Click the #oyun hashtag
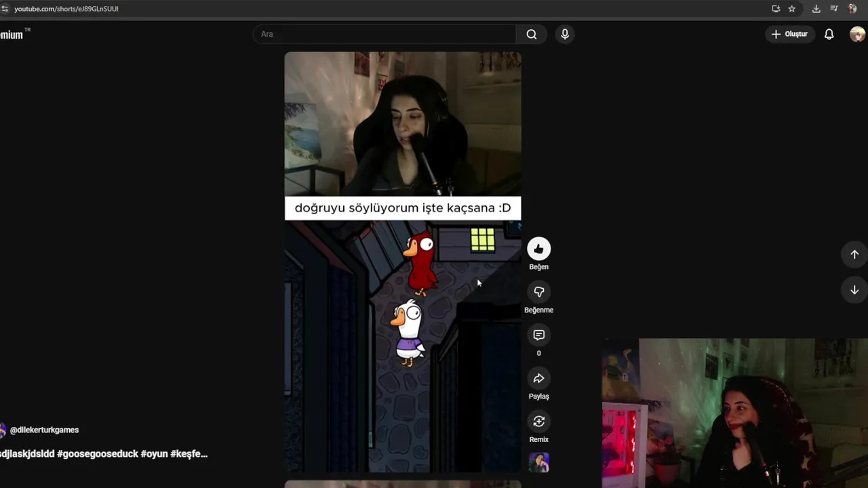The image size is (868, 488). tap(154, 454)
